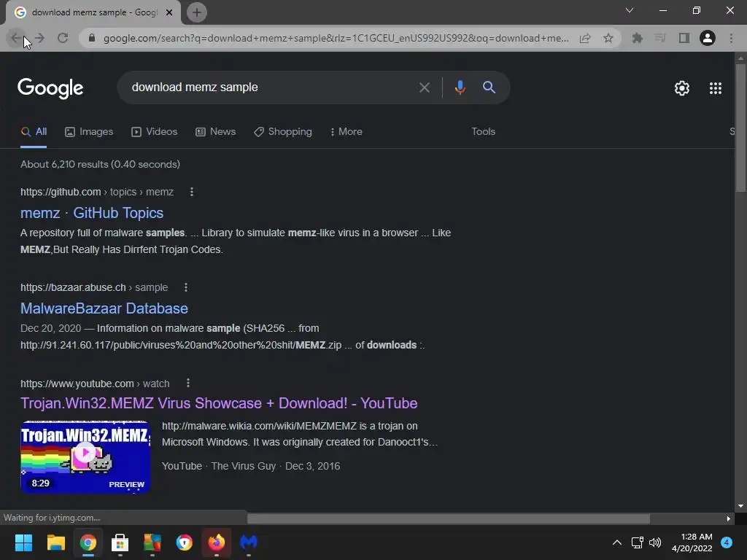Switch to the Shopping tab
Screen dimensions: 747x560
pos(283,132)
